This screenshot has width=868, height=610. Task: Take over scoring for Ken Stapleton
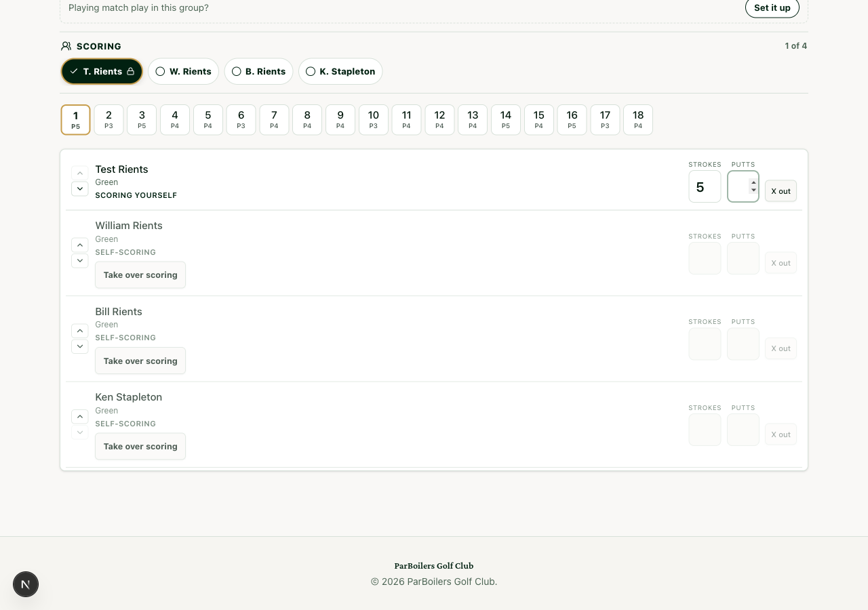coord(140,446)
